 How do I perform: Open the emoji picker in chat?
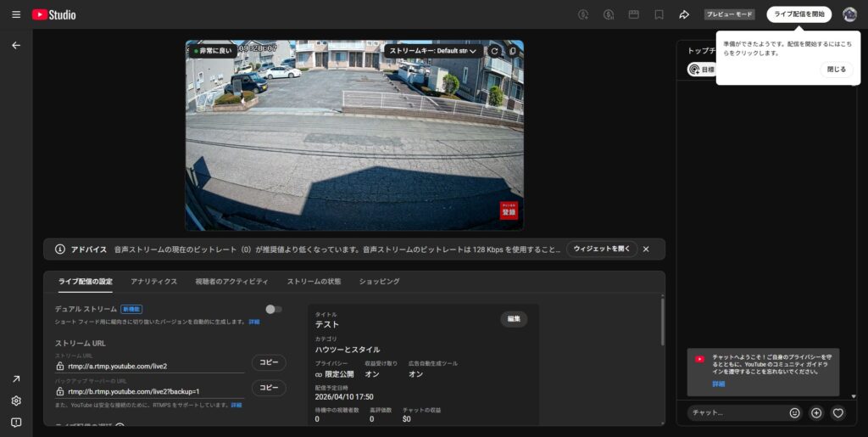pyautogui.click(x=794, y=412)
